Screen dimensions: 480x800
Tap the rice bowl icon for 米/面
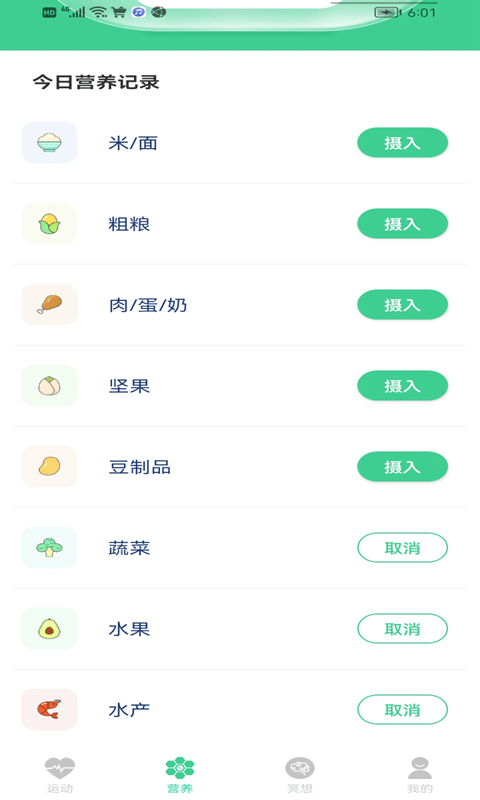[49, 142]
